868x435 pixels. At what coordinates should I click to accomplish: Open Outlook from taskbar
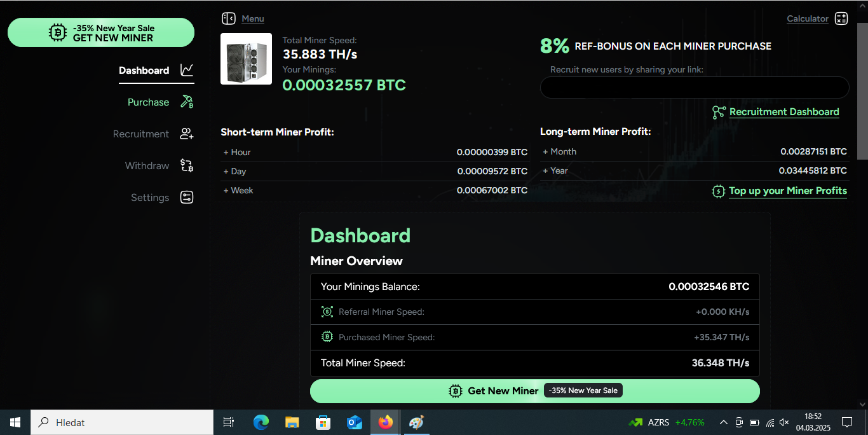[x=354, y=422]
